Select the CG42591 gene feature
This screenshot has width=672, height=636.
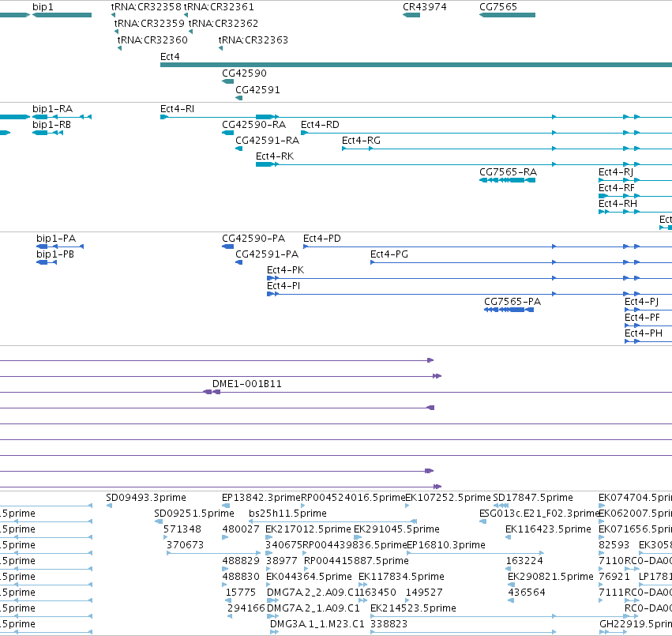point(239,98)
